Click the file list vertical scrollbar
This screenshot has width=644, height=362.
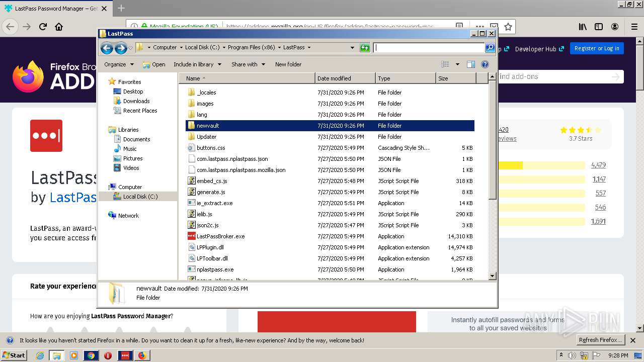[493, 176]
